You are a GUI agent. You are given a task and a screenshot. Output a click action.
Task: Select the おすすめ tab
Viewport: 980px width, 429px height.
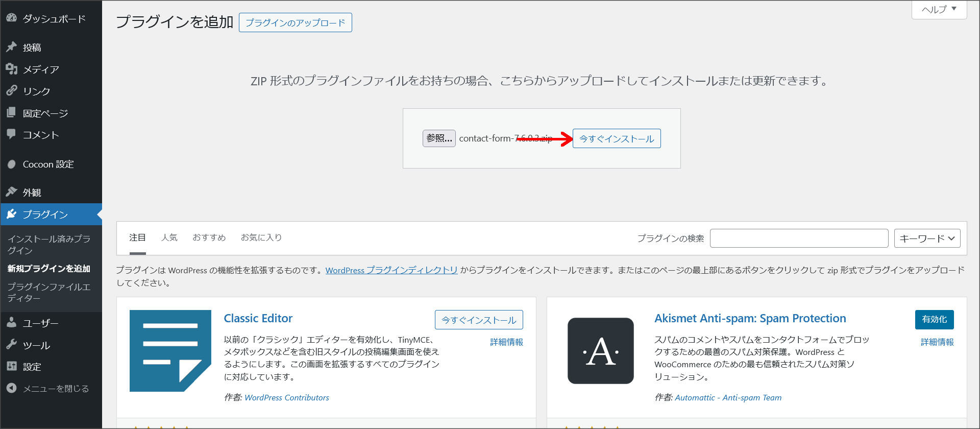[209, 237]
